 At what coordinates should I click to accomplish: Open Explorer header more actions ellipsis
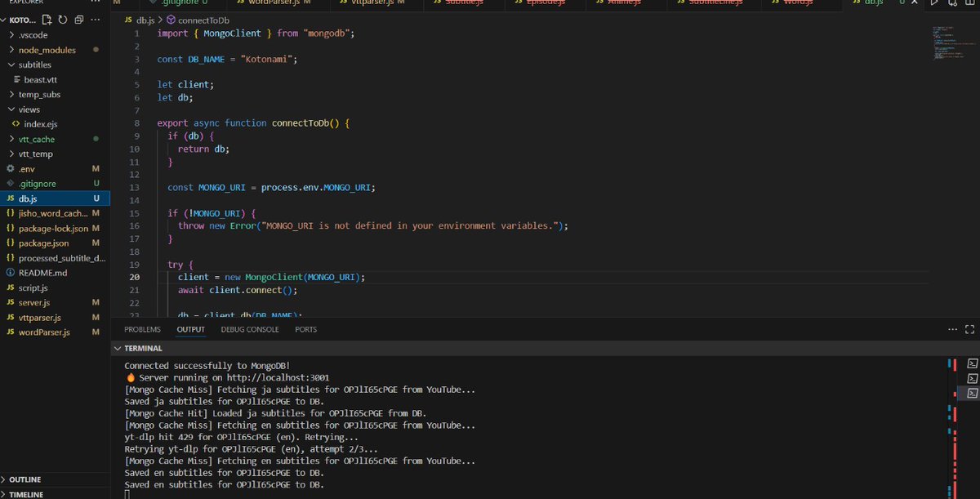pos(96,20)
